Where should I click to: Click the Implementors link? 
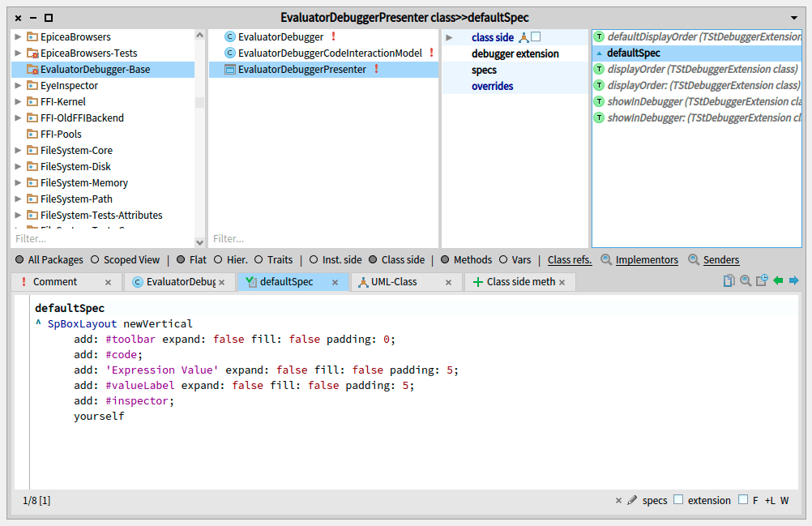(x=646, y=260)
